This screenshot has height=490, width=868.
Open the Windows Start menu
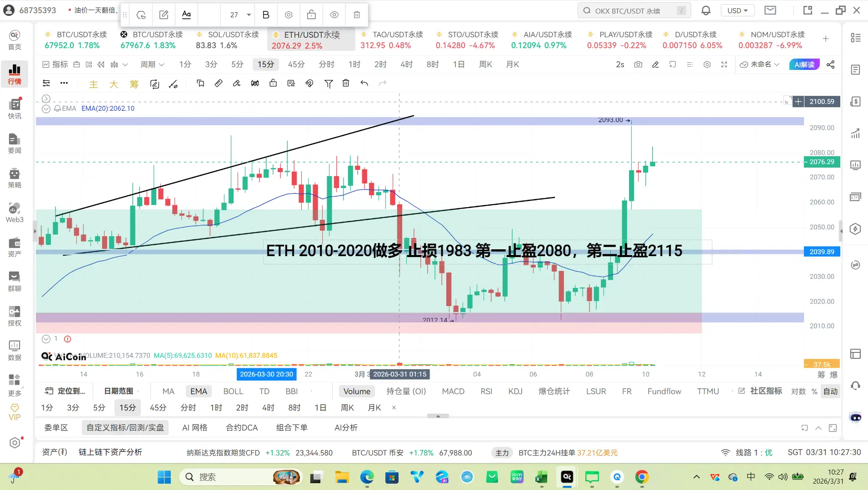coord(164,477)
